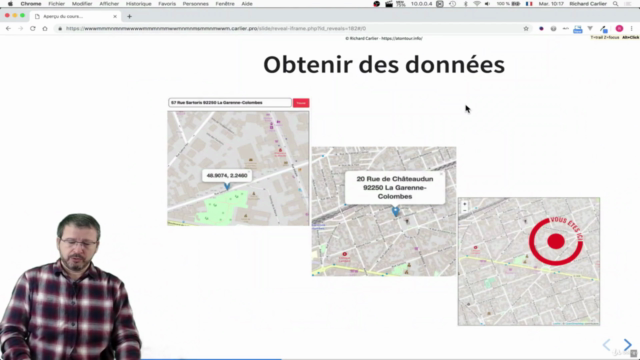Click the 'Mar. 10:17' clock
Image resolution: width=640 pixels, height=360 pixels.
[551, 4]
